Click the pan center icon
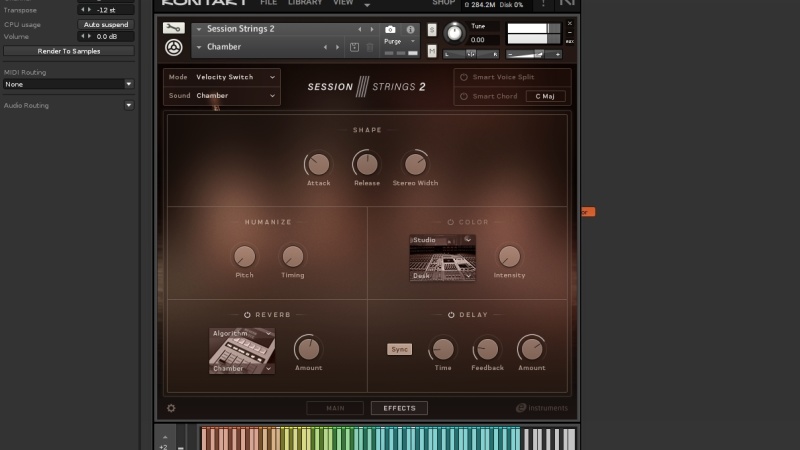800x450 pixels. coord(470,54)
